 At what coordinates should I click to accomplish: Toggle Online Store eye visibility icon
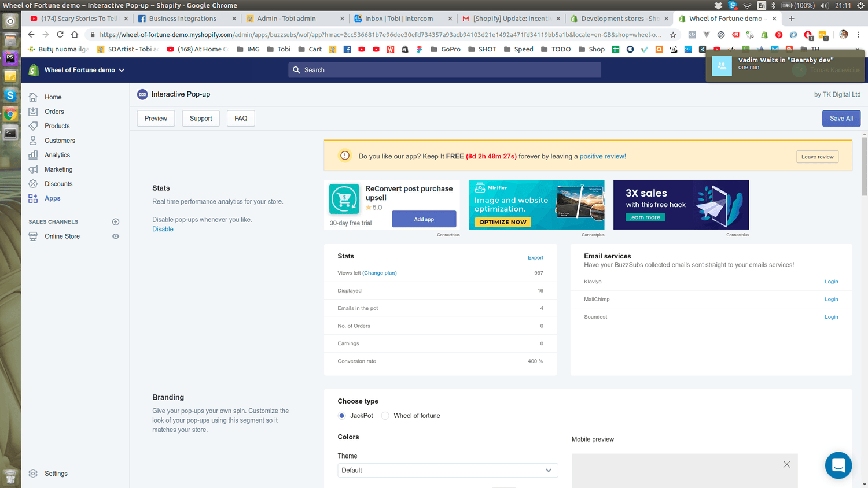(116, 236)
